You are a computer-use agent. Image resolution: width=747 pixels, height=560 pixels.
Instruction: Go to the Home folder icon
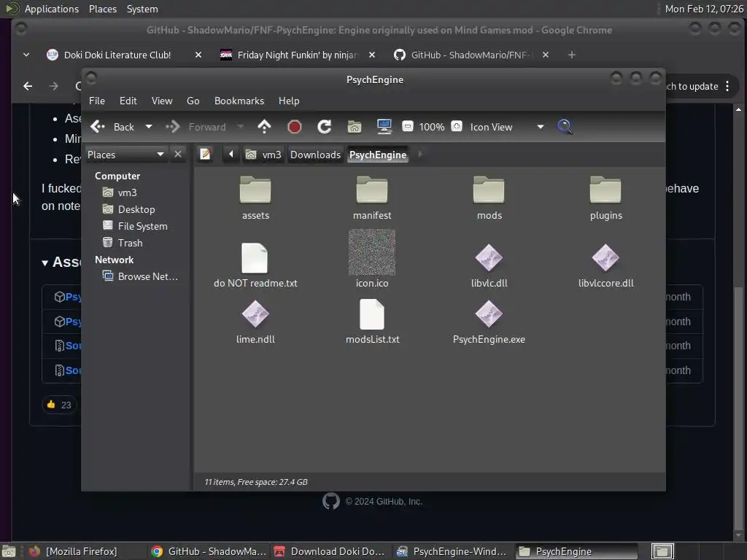(355, 127)
